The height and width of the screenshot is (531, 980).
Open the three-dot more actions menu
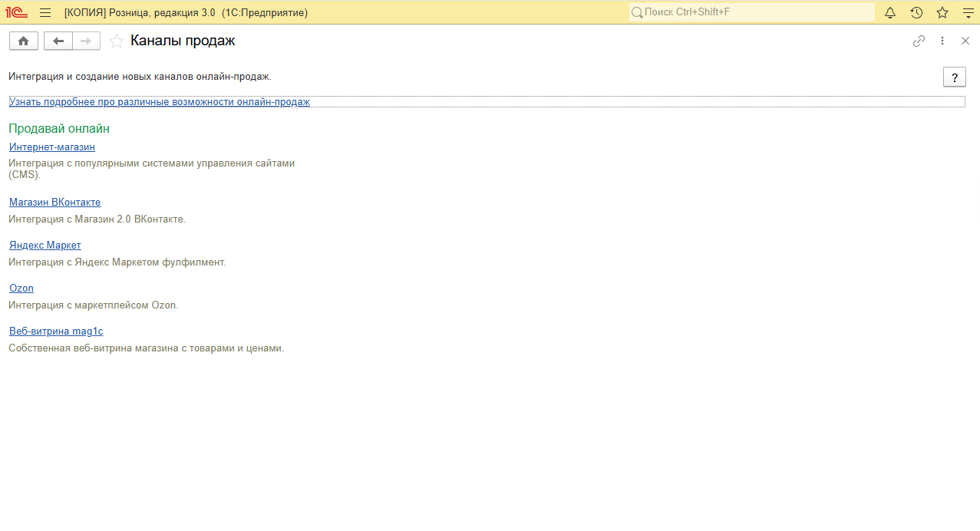coord(942,41)
